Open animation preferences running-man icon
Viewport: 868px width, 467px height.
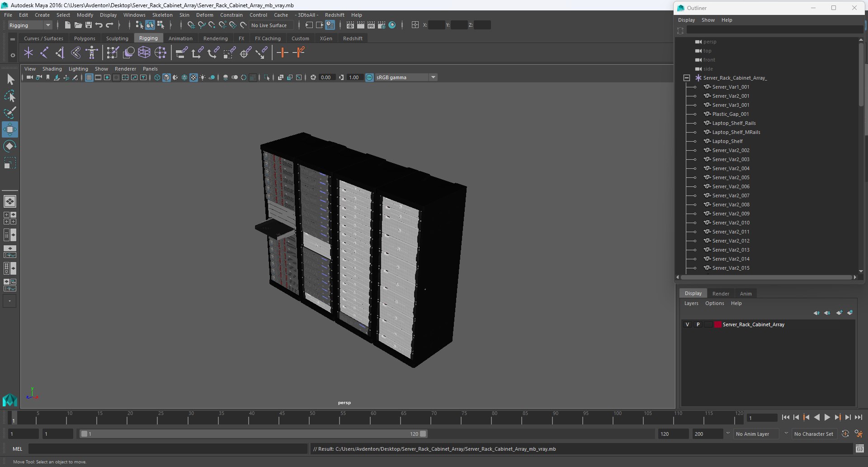pyautogui.click(x=859, y=434)
